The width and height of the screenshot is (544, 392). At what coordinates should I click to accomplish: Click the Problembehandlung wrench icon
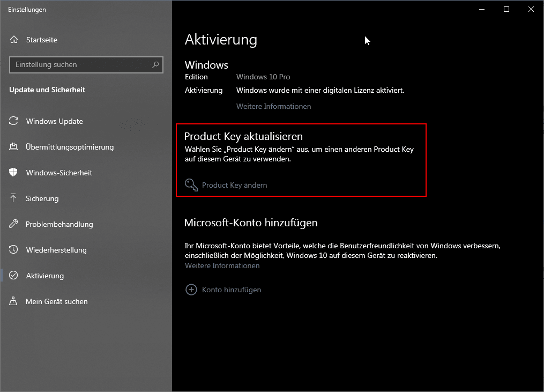(13, 224)
